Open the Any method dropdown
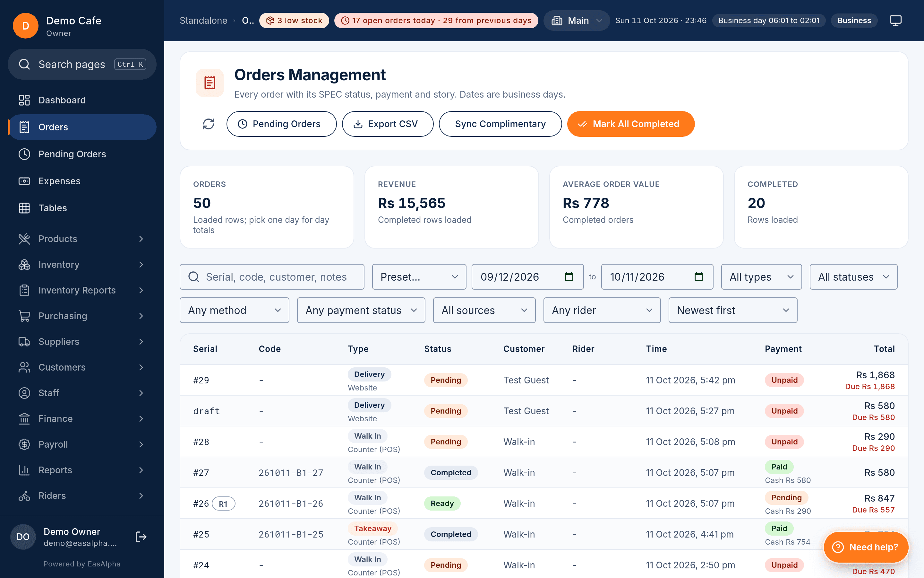The image size is (924, 578). [x=235, y=310]
